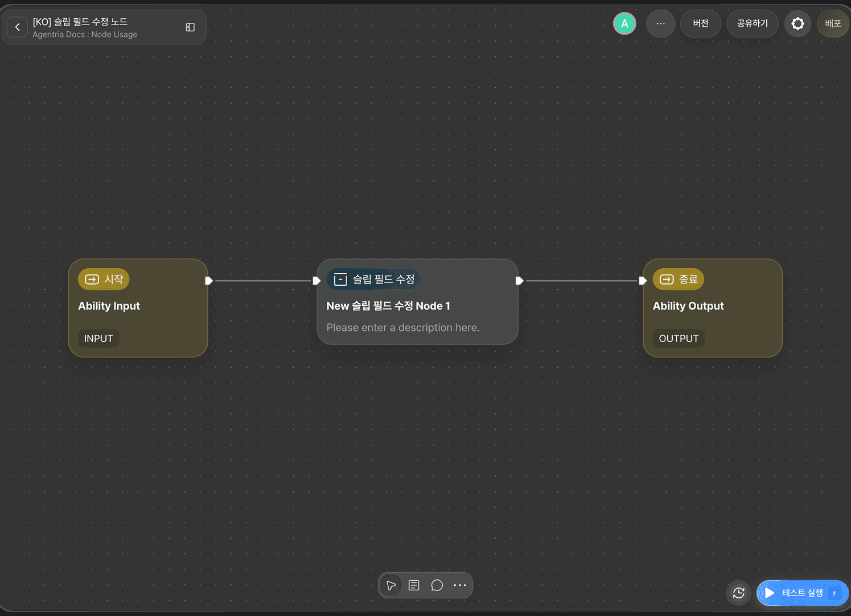Screen dimensions: 851x616
Task: Open the top-right more options ellipsis
Action: tap(660, 23)
